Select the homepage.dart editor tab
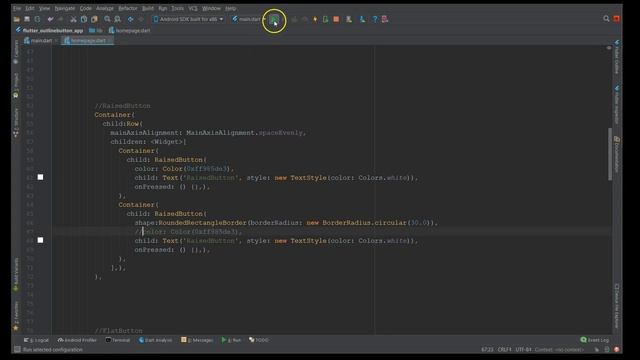 88,40
